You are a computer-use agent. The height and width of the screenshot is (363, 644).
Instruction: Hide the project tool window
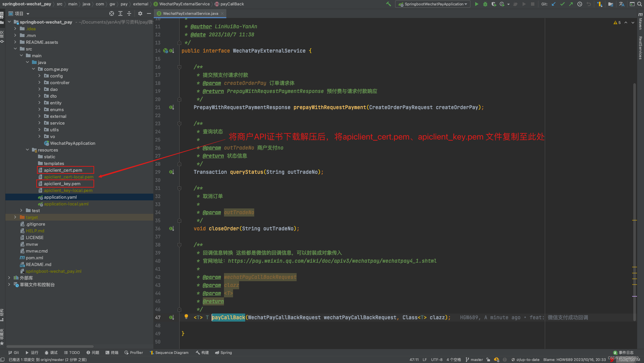click(149, 13)
